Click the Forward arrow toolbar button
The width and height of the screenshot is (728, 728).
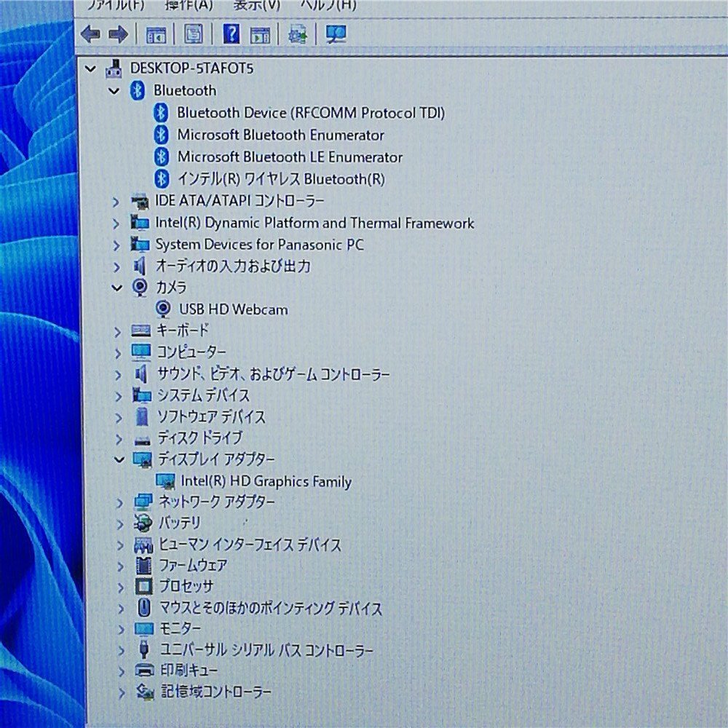119,34
